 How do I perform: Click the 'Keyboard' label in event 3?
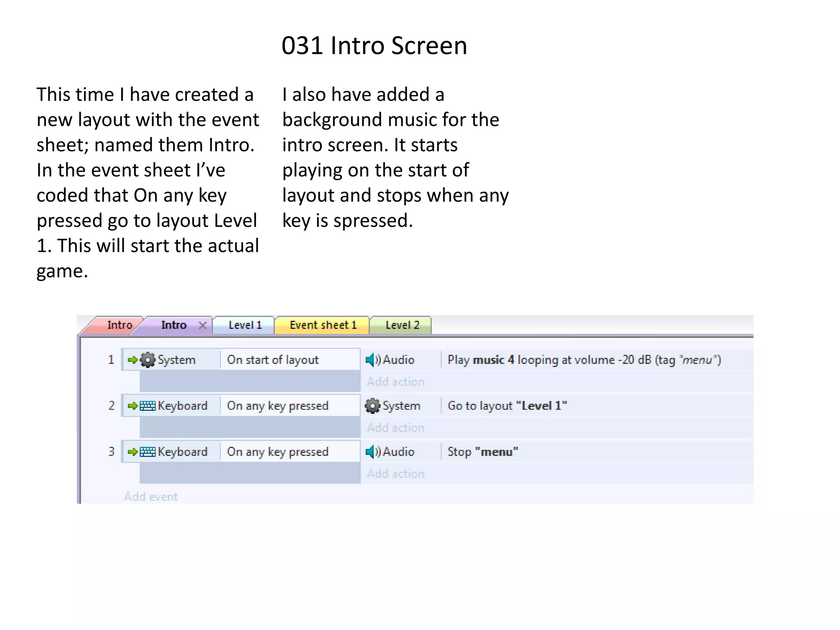coord(183,452)
